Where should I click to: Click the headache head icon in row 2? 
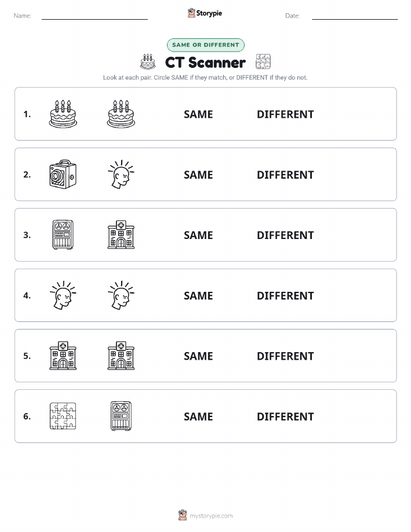pyautogui.click(x=121, y=175)
